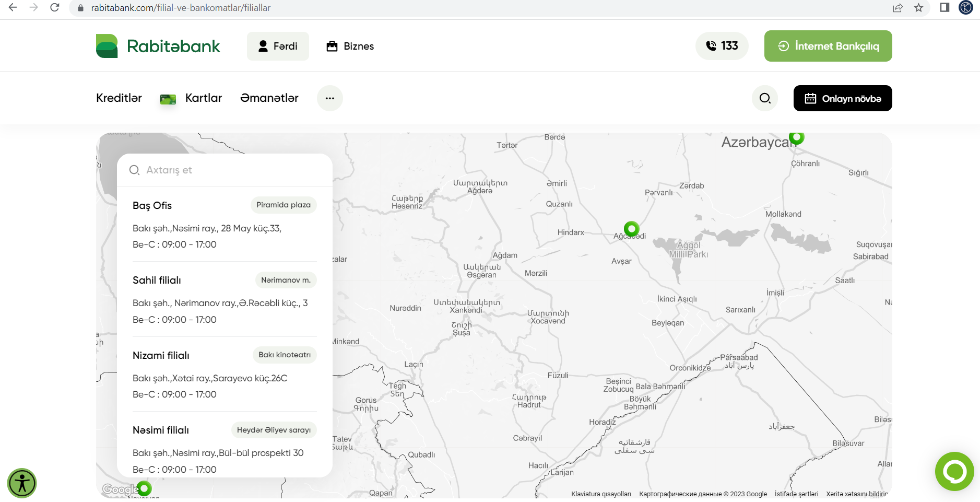Viewport: 980px width, 502px height.
Task: Reload the page in the browser
Action: 54,8
